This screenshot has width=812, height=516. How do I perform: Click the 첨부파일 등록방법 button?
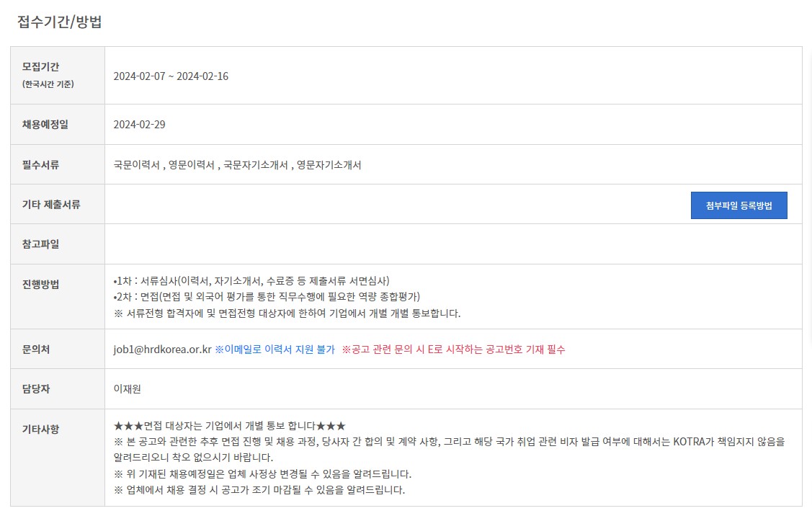[739, 205]
